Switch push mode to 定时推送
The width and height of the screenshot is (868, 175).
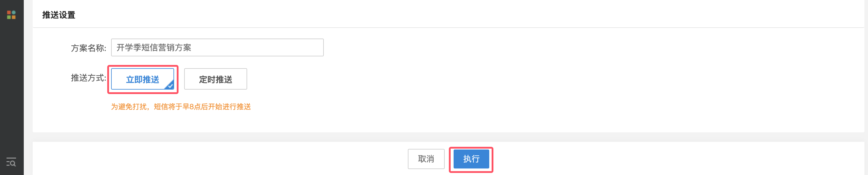click(216, 79)
